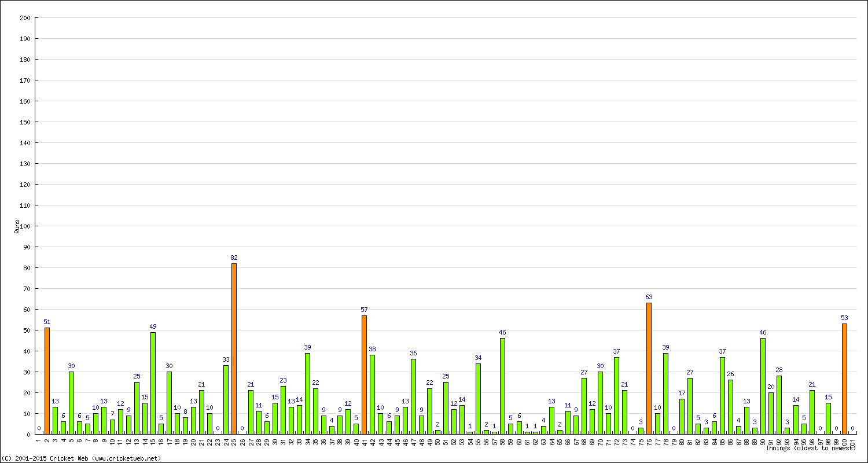Click the y-axis label 170
The width and height of the screenshot is (868, 463).
pyautogui.click(x=25, y=80)
